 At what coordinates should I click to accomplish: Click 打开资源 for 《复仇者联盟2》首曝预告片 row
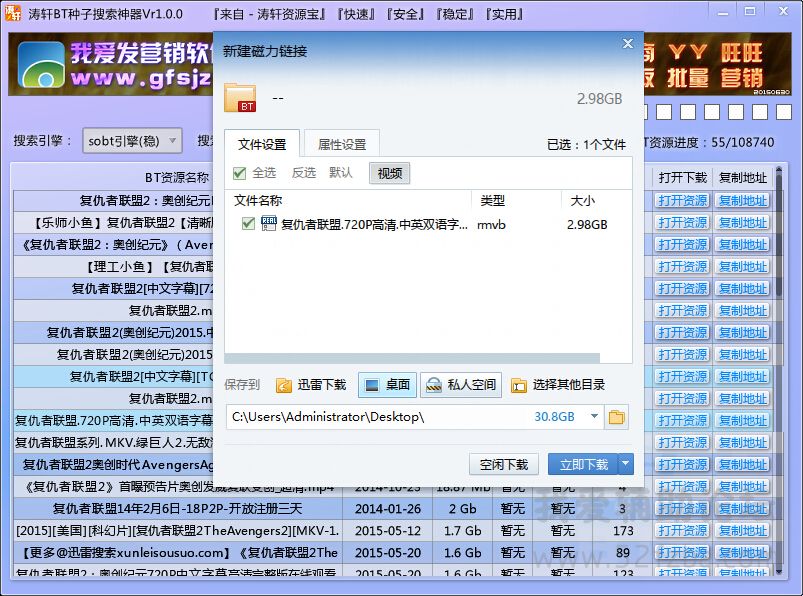(683, 487)
